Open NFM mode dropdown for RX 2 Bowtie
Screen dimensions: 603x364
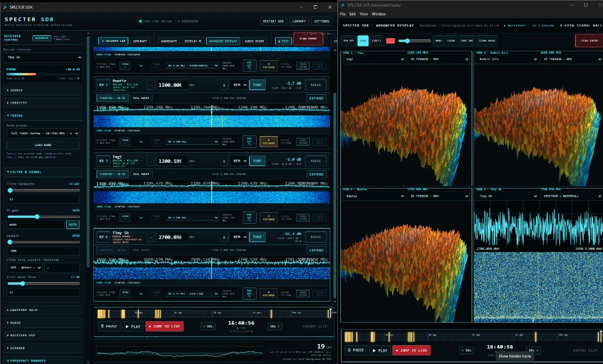tap(239, 85)
